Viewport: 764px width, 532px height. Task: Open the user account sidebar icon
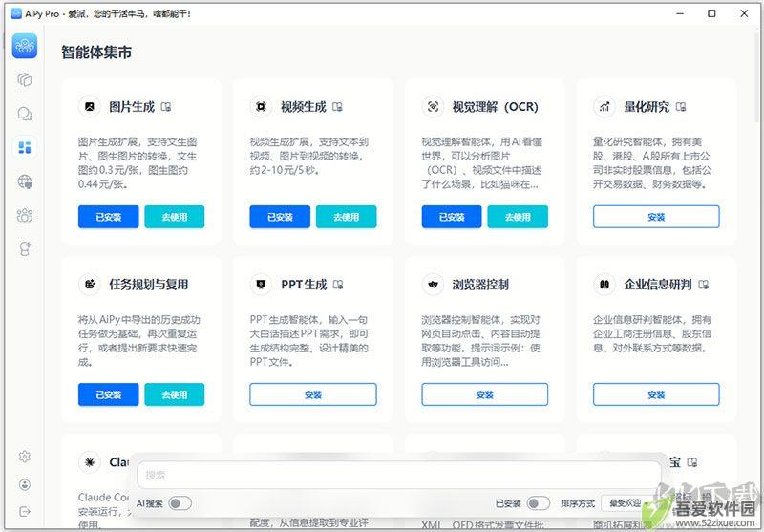point(25,485)
